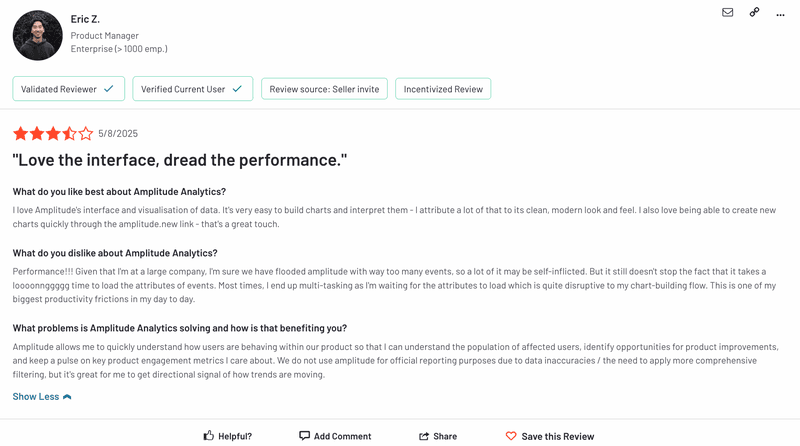
Task: Select the Review source: Seller invite badge
Action: coord(325,89)
